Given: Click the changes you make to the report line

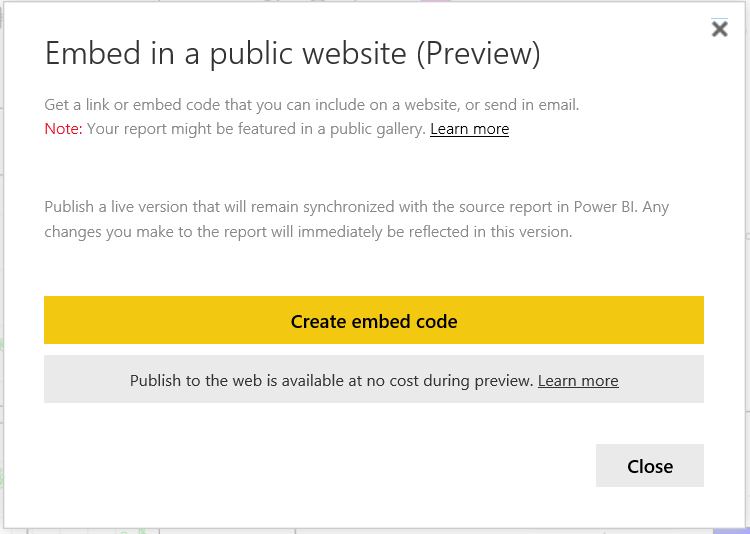Looking at the screenshot, I should (x=308, y=232).
